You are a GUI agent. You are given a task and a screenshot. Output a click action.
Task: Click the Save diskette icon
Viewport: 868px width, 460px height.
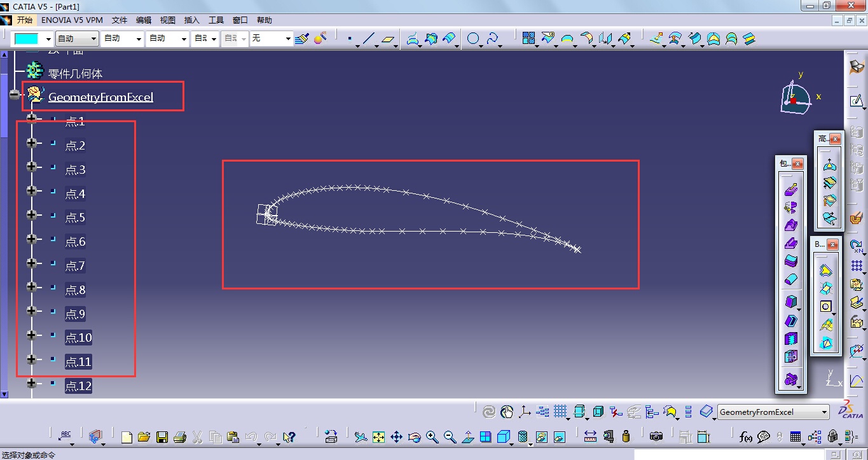[162, 437]
